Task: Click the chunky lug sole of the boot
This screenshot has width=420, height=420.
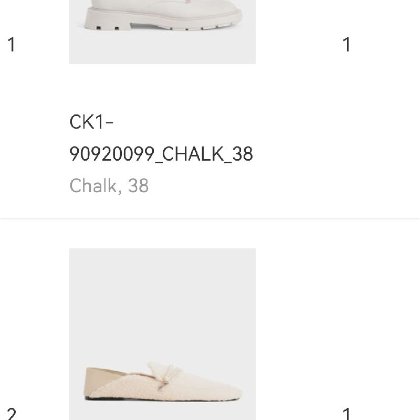Action: pyautogui.click(x=163, y=22)
